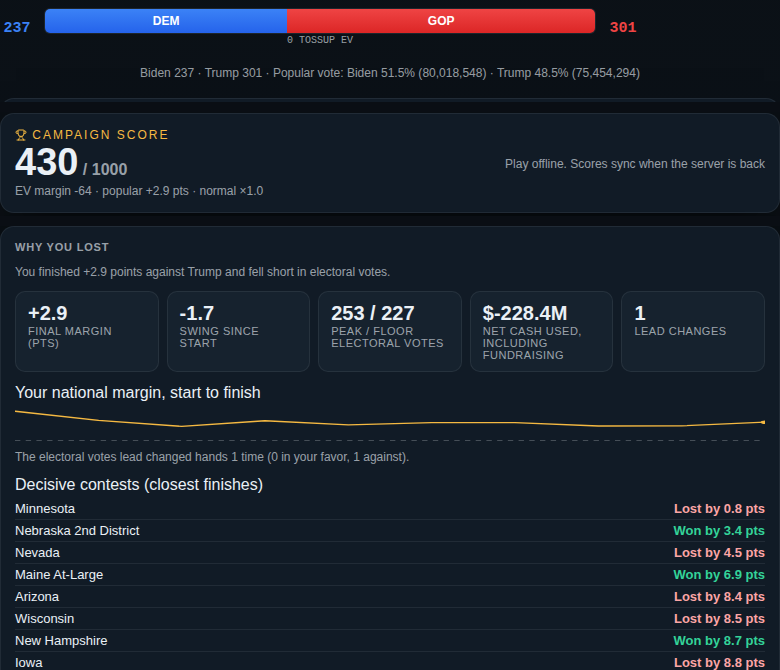Click the end point marker of margin line
780x670 pixels.
click(763, 422)
